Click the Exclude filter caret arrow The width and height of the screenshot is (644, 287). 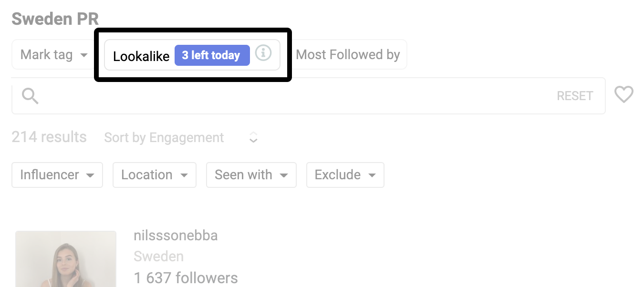(x=372, y=175)
